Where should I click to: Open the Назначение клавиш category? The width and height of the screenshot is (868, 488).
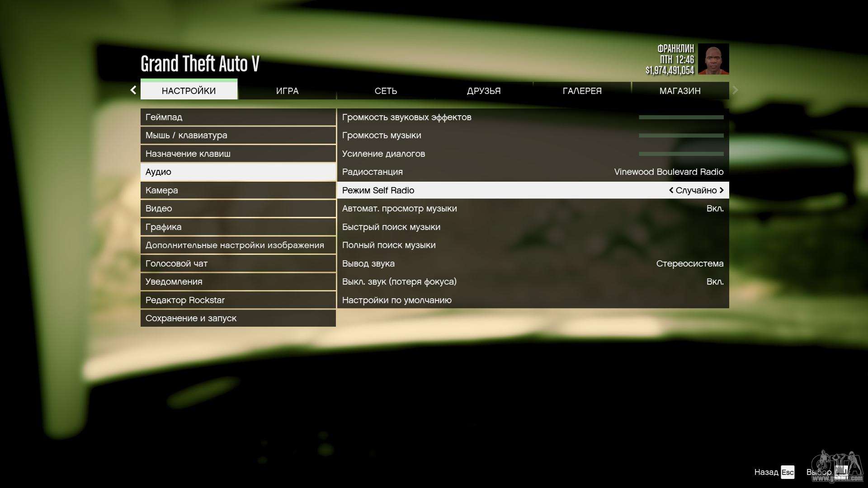238,154
